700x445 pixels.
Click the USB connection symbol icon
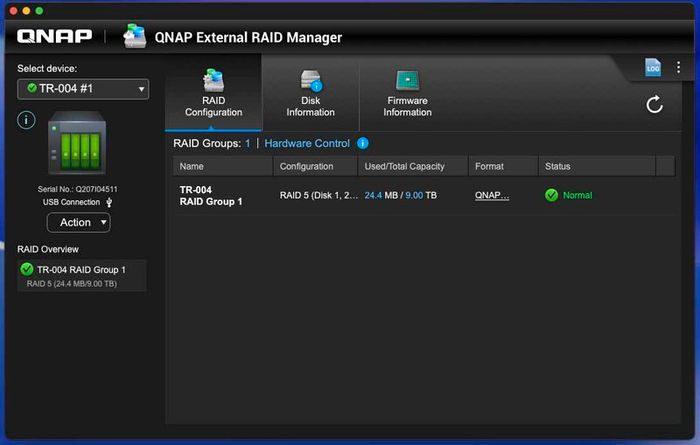point(109,203)
